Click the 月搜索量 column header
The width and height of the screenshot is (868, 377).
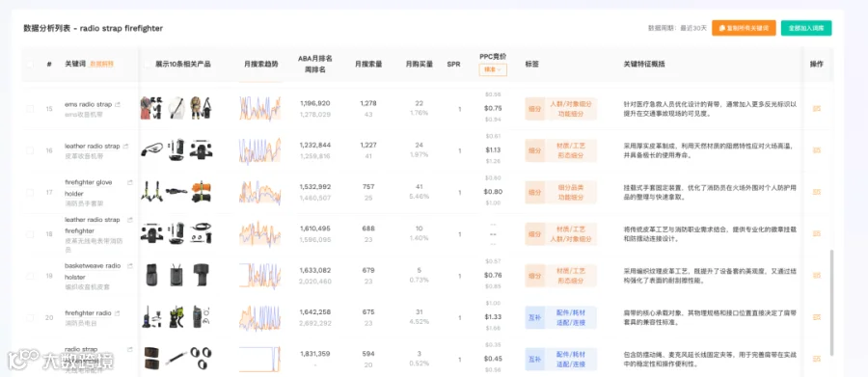pos(368,65)
